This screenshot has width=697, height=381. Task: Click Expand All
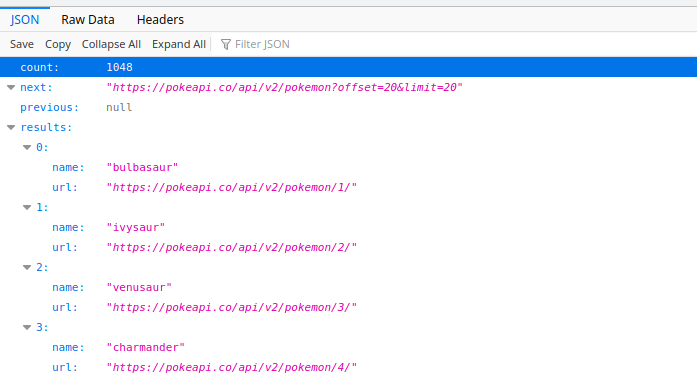coord(179,44)
